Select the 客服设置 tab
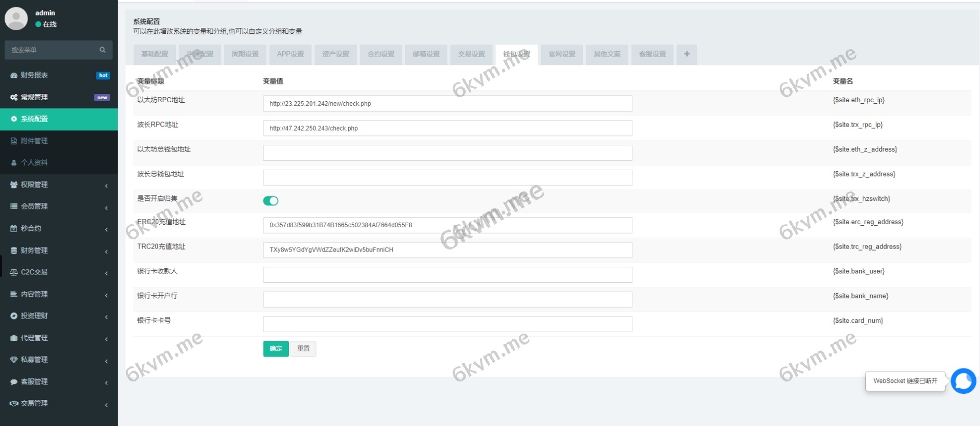This screenshot has height=426, width=980. coord(652,54)
